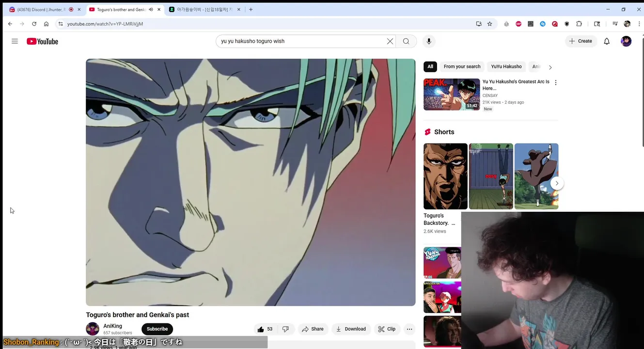The image size is (644, 349).
Task: Go back with browser back arrow
Action: [x=10, y=24]
